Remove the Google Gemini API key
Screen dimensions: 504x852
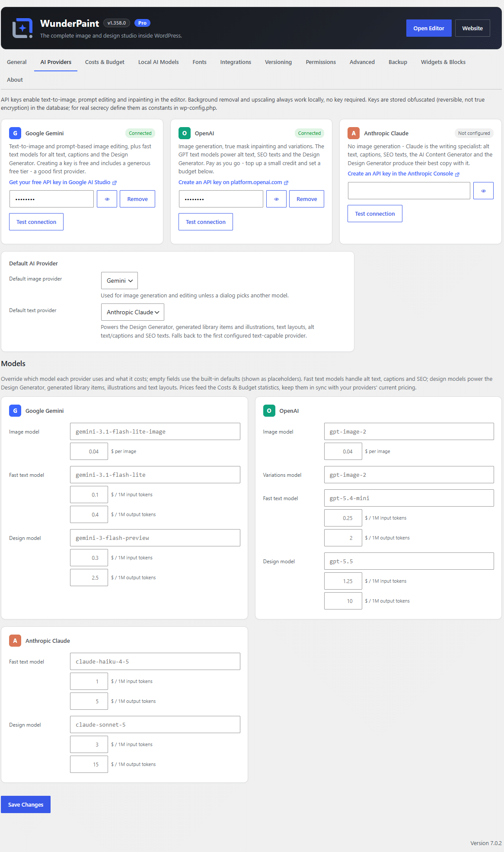[137, 199]
